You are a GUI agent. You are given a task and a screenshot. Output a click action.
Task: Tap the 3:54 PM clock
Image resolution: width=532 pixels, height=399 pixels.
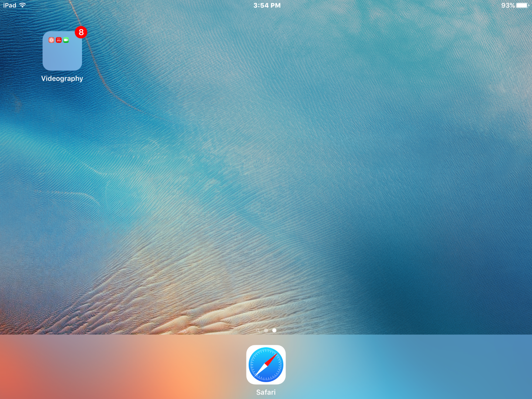(x=267, y=5)
